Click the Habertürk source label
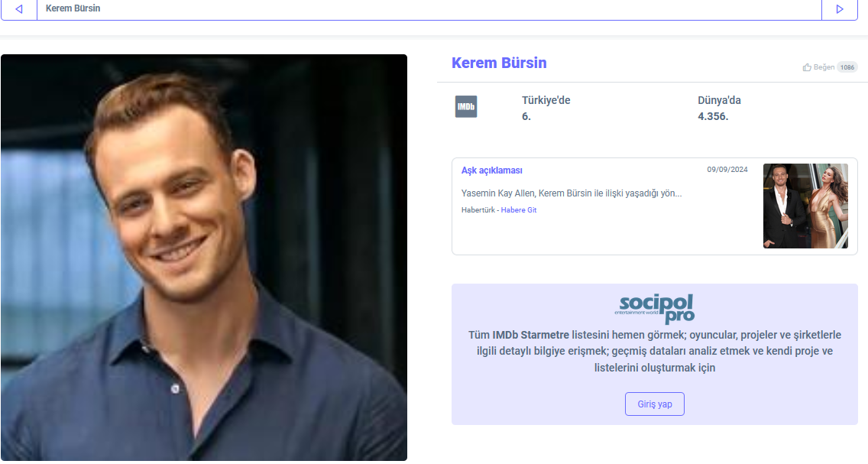 tap(478, 210)
